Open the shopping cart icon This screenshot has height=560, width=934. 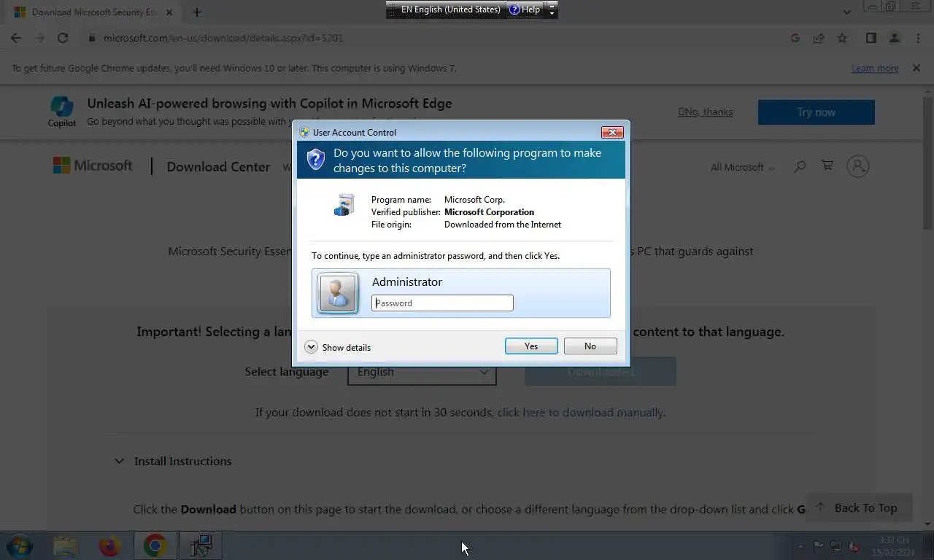pos(827,166)
